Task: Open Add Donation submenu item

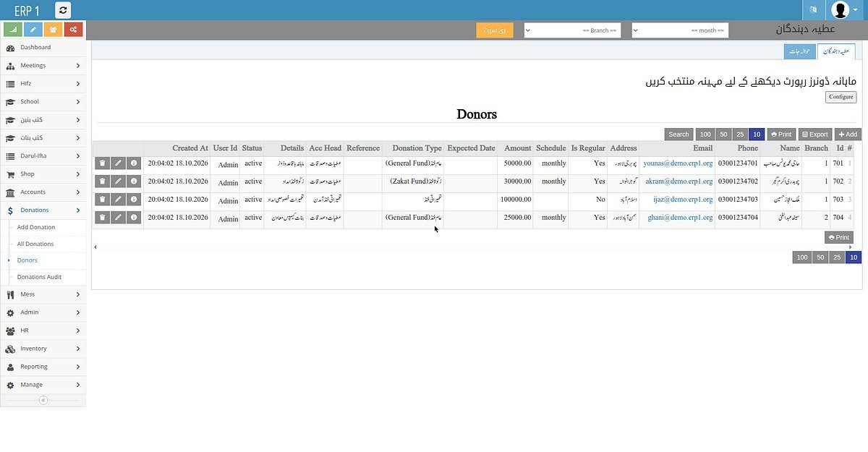Action: coord(36,227)
